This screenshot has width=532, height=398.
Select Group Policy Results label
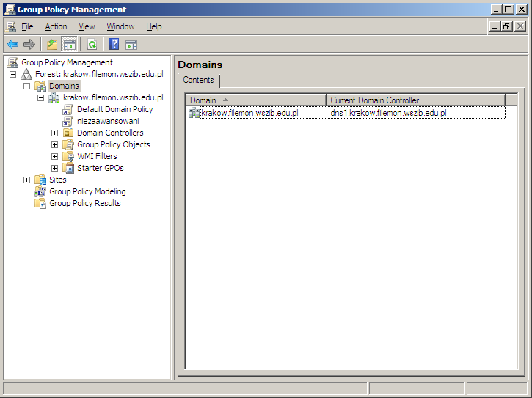tap(85, 204)
